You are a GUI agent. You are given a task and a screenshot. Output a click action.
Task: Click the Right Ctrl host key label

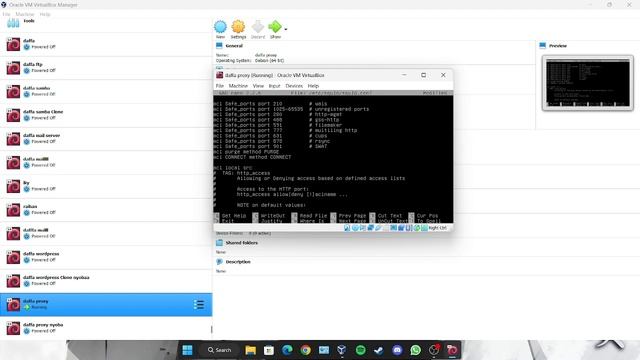438,228
